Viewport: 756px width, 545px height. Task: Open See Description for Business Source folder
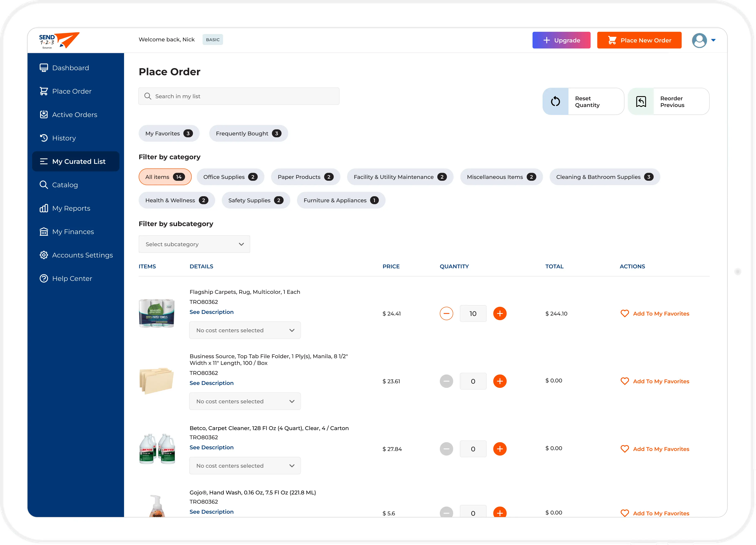(211, 383)
